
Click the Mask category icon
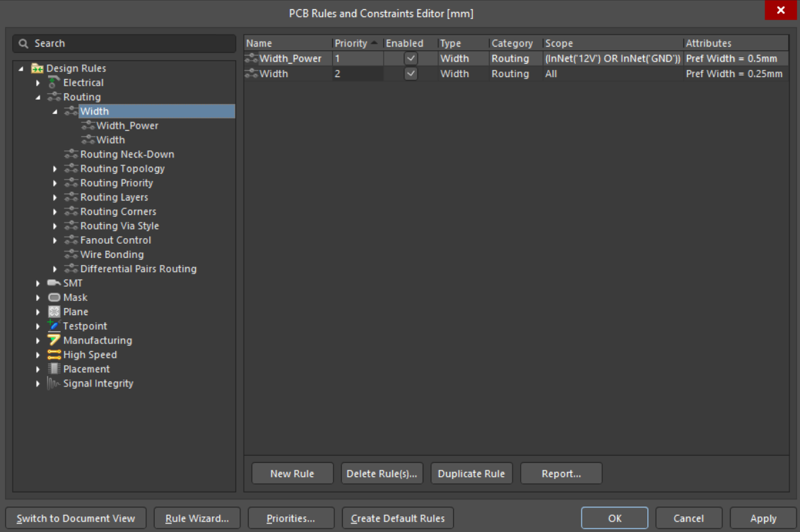pos(54,297)
